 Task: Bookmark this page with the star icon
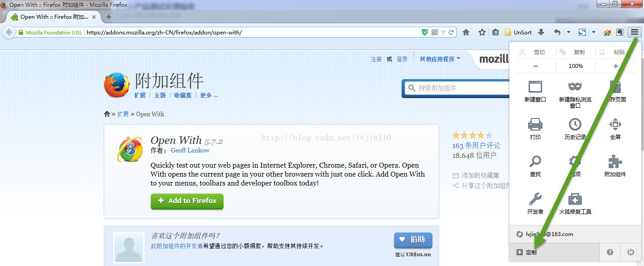(x=482, y=32)
